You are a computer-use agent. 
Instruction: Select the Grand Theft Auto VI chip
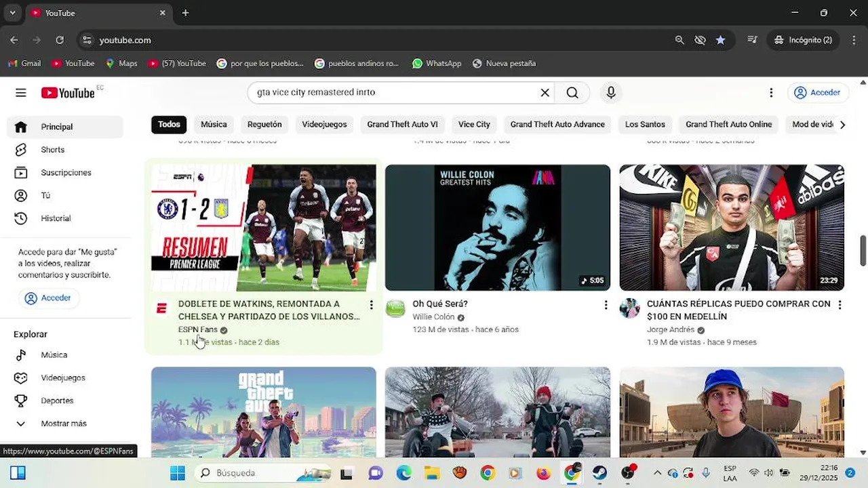click(402, 125)
